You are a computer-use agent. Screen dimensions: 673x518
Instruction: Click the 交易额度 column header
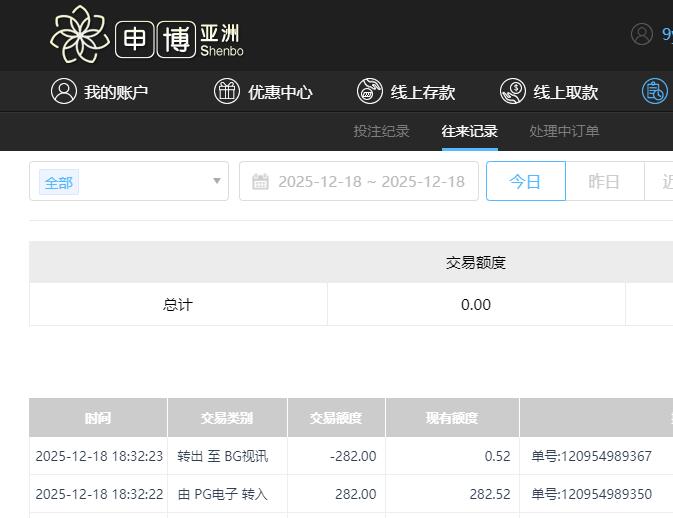coord(336,418)
